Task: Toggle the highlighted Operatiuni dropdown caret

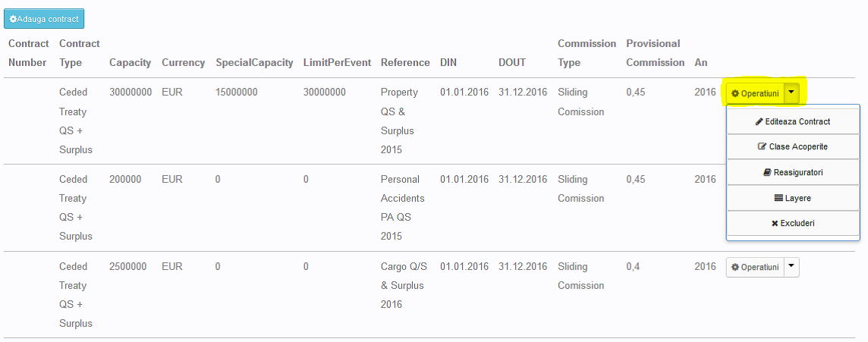Action: (x=791, y=93)
